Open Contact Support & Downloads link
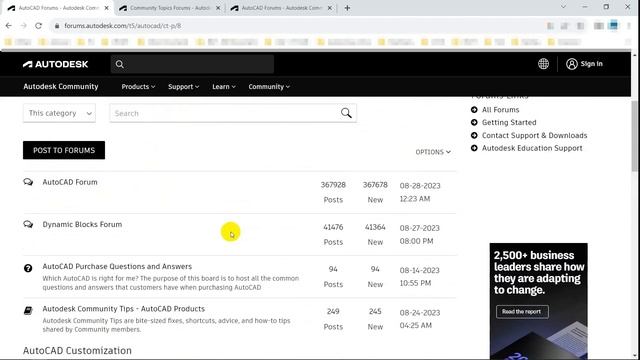This screenshot has height=360, width=640. coord(534,136)
